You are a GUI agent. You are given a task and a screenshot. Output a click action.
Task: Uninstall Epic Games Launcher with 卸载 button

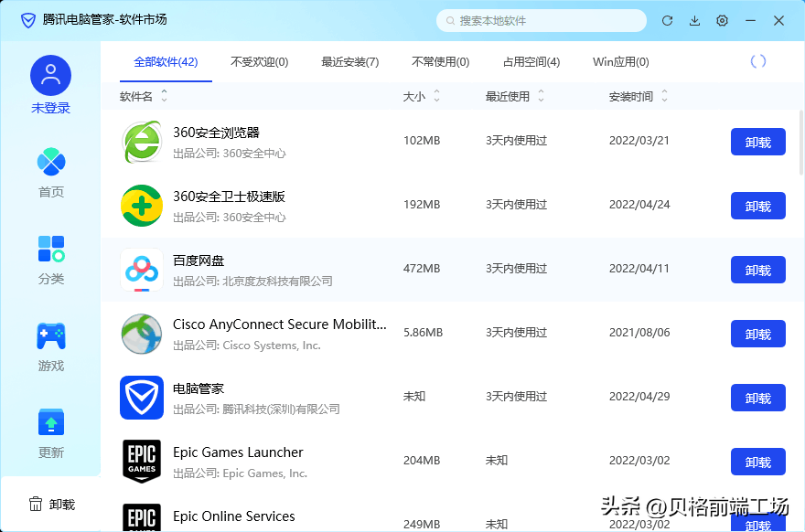tap(758, 462)
